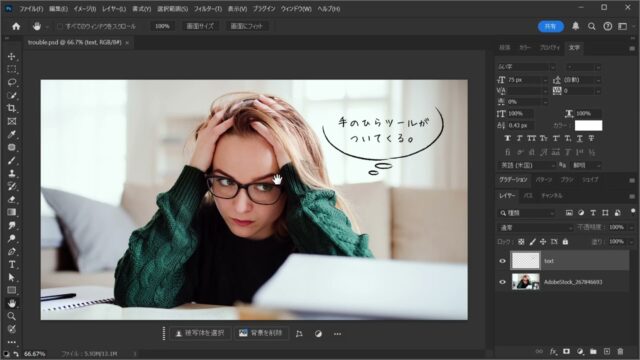Open the Home screen icon
This screenshot has height=360, width=640.
(16, 26)
